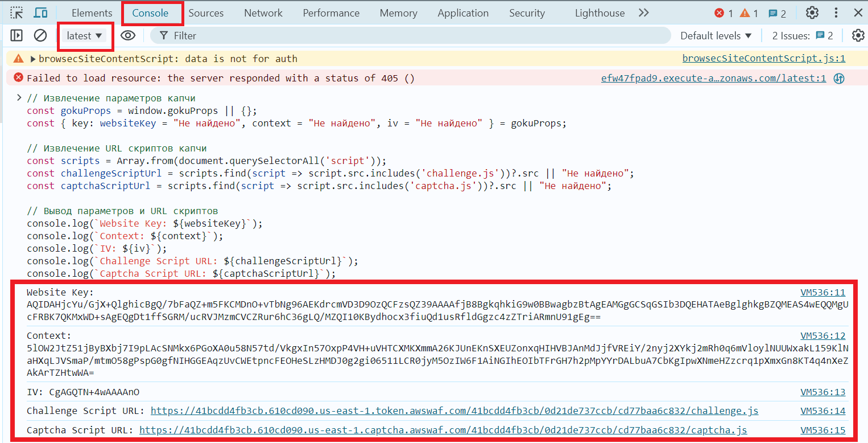Expand the browsecSiteContentScript warning triangle
The image size is (868, 443).
(33, 59)
